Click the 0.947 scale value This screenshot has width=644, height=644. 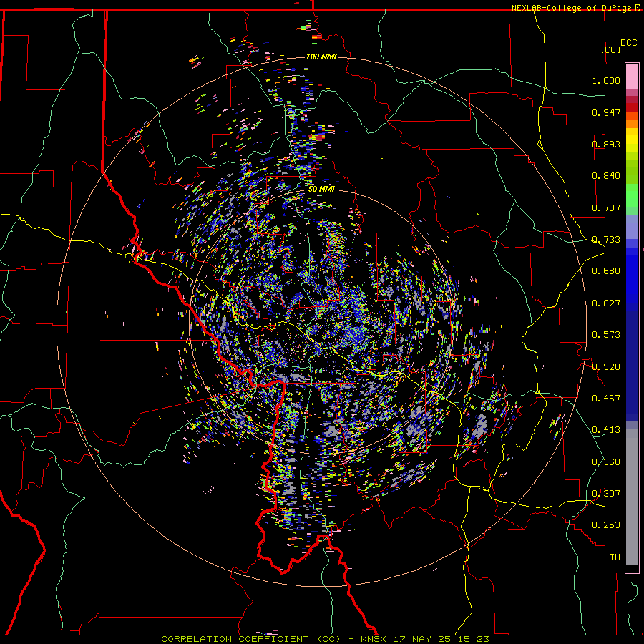[606, 112]
